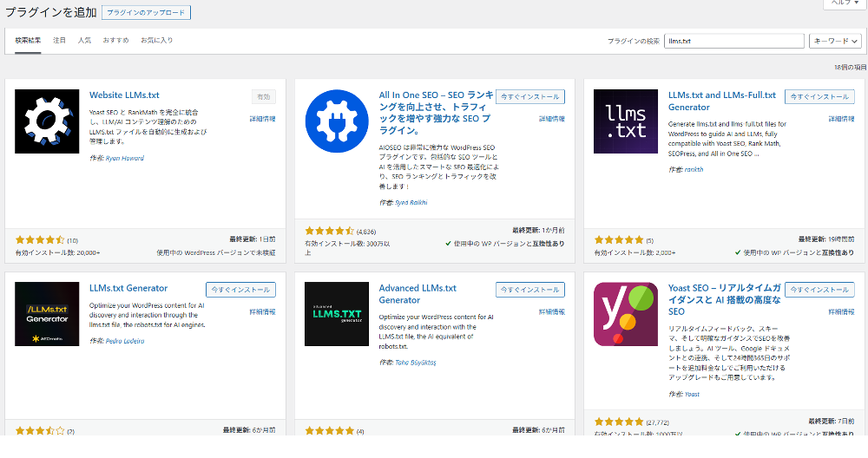Switch to the 注目 tab
The width and height of the screenshot is (868, 458).
(x=59, y=41)
